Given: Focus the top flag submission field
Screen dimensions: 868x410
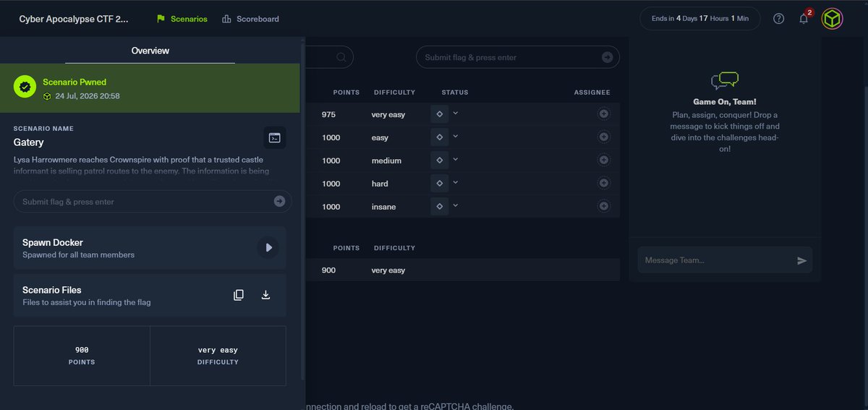Looking at the screenshot, I should (x=517, y=57).
